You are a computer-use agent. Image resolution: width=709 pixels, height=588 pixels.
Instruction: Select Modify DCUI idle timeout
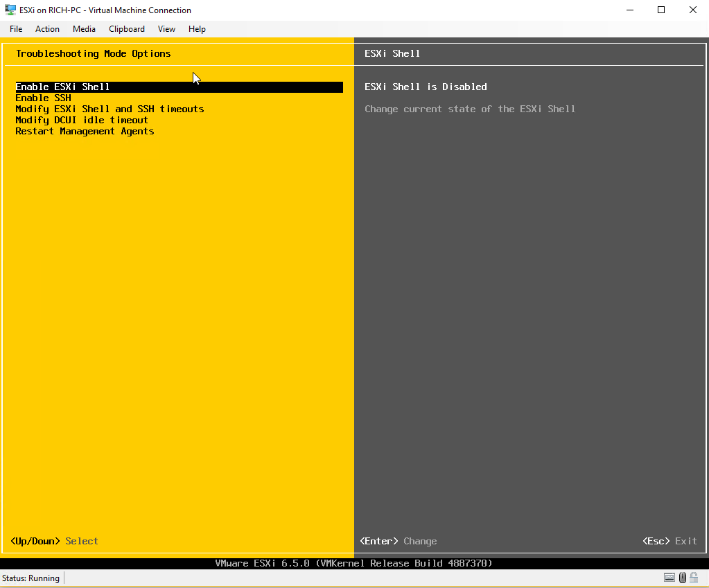click(x=82, y=121)
